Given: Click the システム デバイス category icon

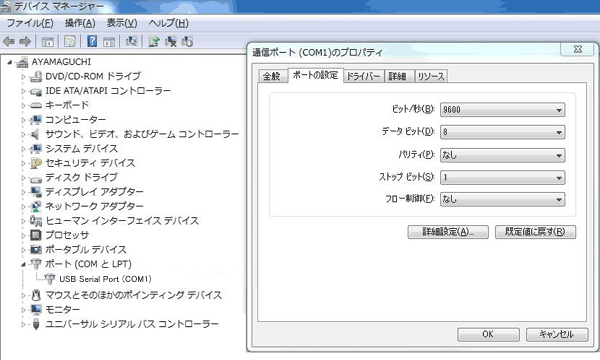Looking at the screenshot, I should (36, 148).
